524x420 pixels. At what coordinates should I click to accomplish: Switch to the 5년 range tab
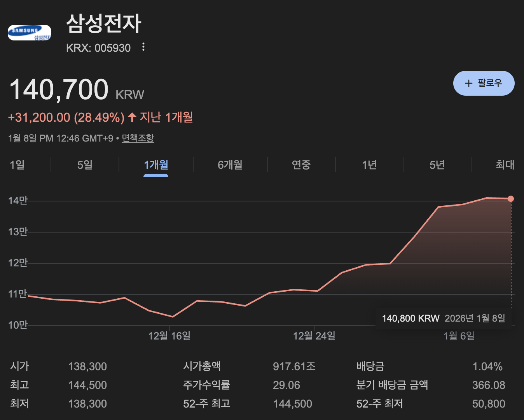[437, 165]
